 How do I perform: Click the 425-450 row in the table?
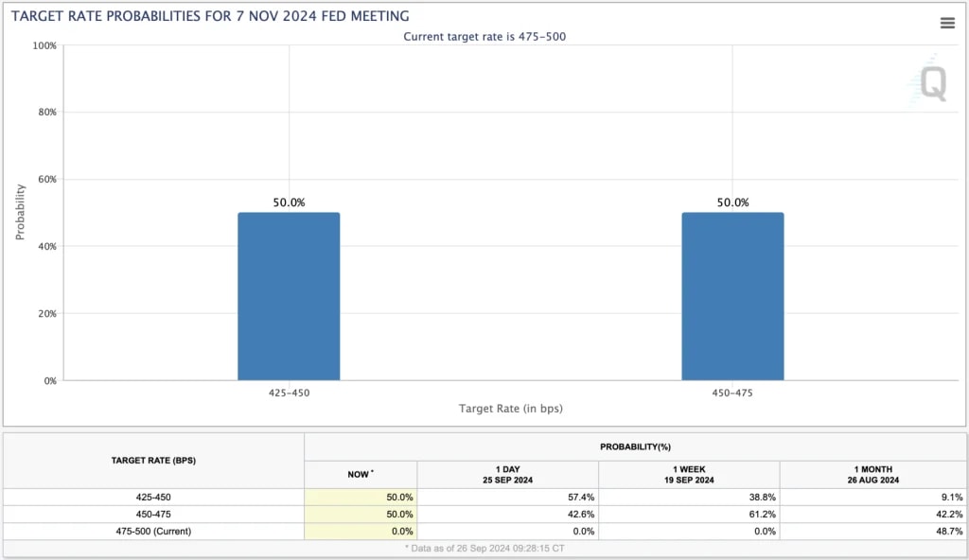151,497
